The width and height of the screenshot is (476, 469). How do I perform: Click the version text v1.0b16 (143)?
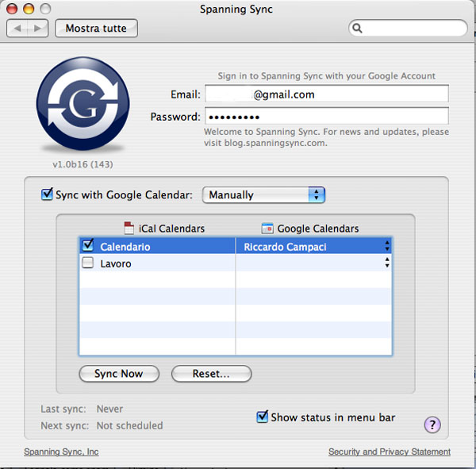83,164
